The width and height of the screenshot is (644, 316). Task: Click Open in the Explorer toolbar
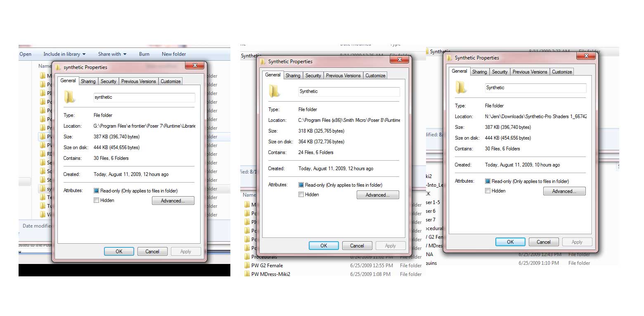(x=25, y=54)
